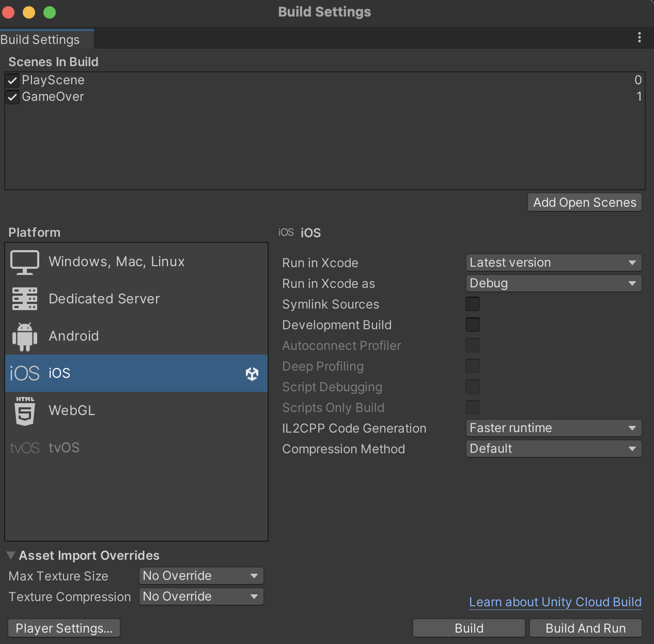Click the Windows, Mac, Linux monitor icon

point(25,262)
